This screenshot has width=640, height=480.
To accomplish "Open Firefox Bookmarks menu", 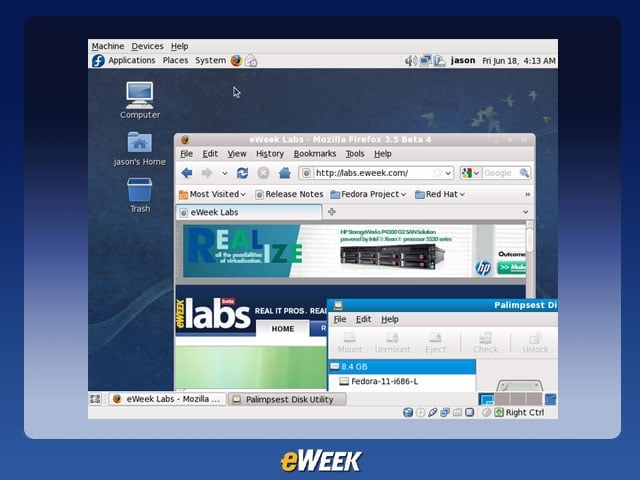I will pos(315,154).
